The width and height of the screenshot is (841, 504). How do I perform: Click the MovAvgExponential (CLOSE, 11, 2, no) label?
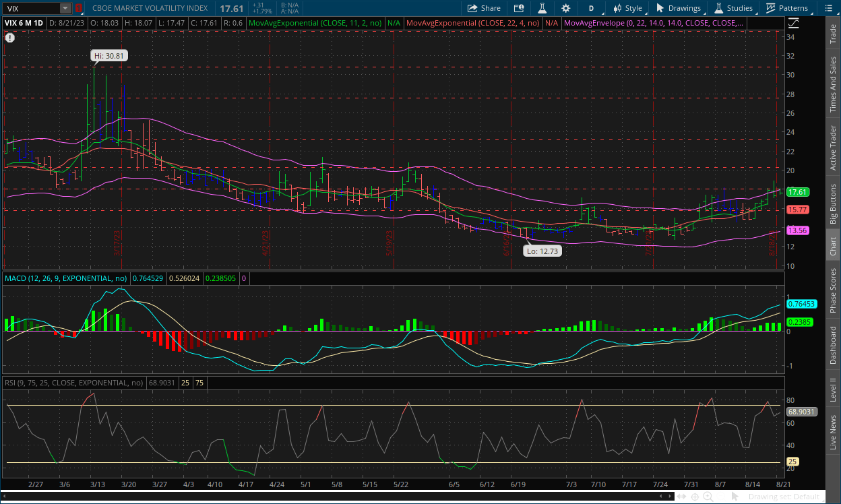[315, 23]
